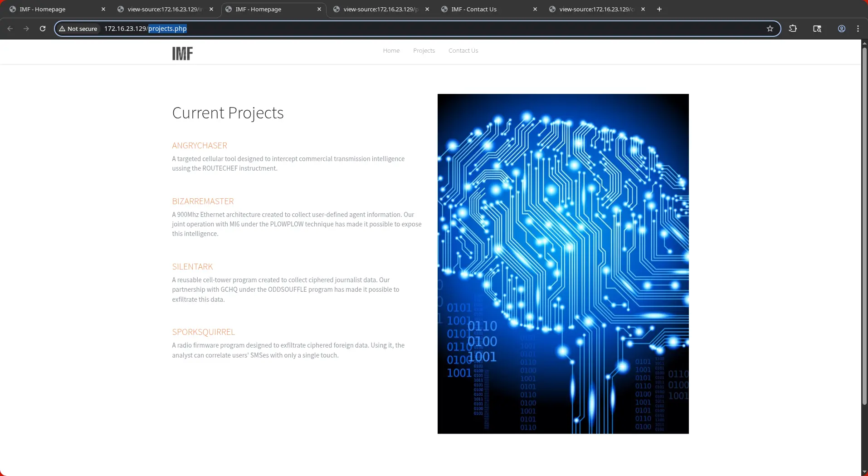Screen dimensions: 868x476
Task: Click the forward navigation arrow
Action: [x=26, y=29]
